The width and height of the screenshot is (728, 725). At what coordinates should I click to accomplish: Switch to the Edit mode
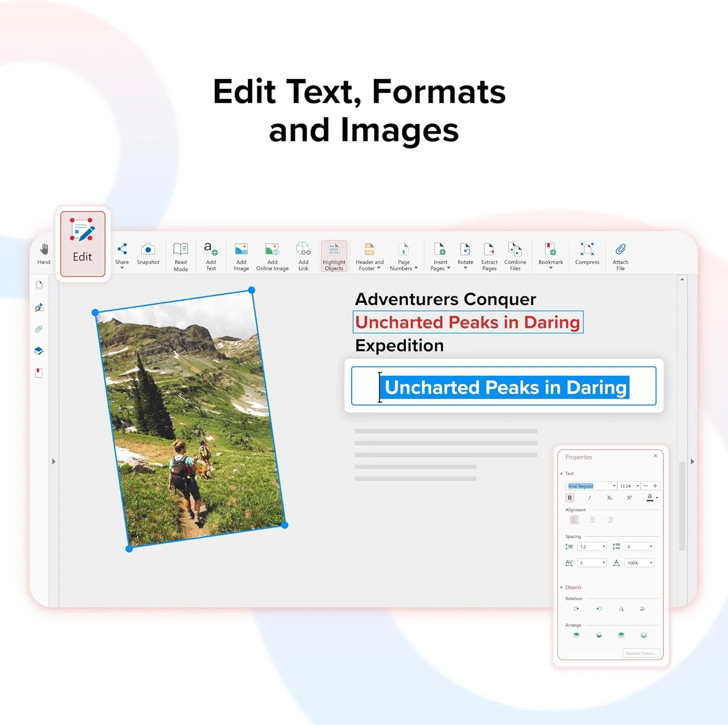[82, 243]
